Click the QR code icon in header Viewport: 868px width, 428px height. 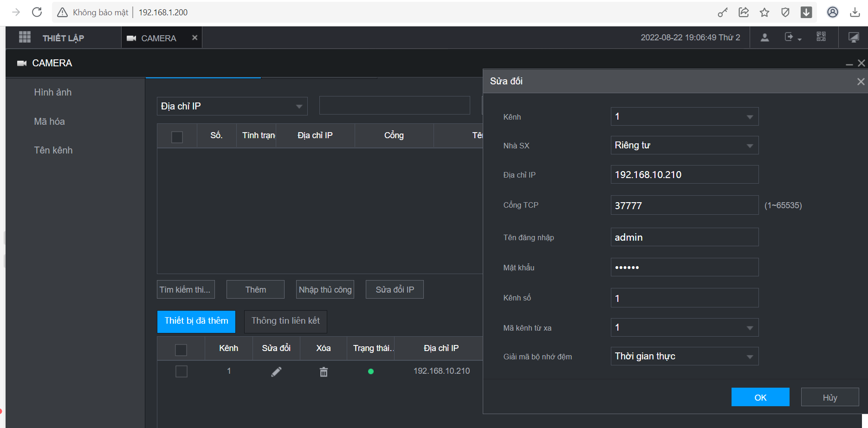pyautogui.click(x=821, y=37)
